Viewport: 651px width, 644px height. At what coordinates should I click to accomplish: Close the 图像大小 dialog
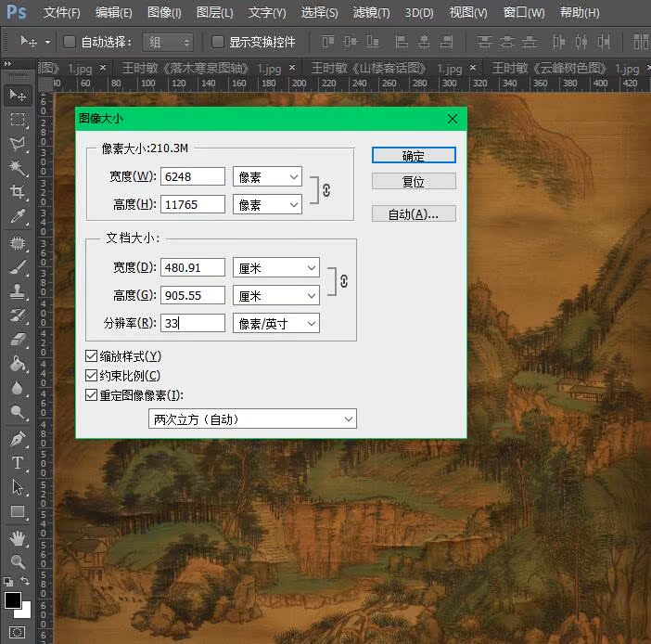pos(453,119)
